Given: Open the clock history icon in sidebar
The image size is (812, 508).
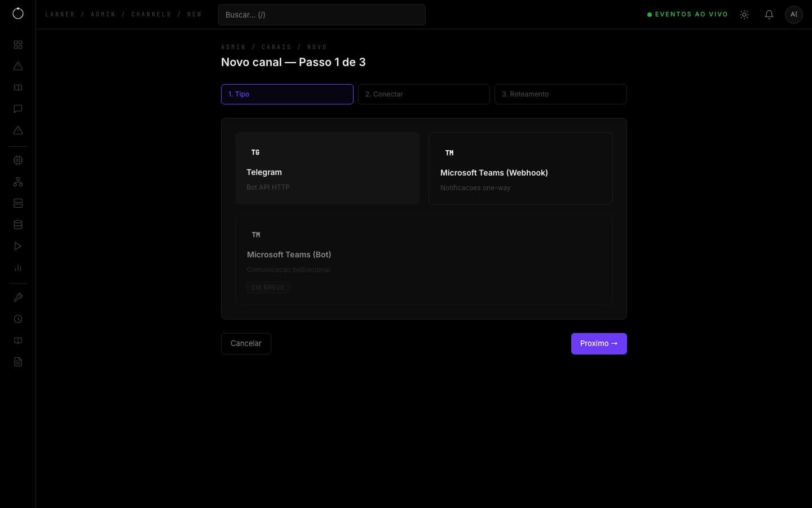Looking at the screenshot, I should [18, 319].
